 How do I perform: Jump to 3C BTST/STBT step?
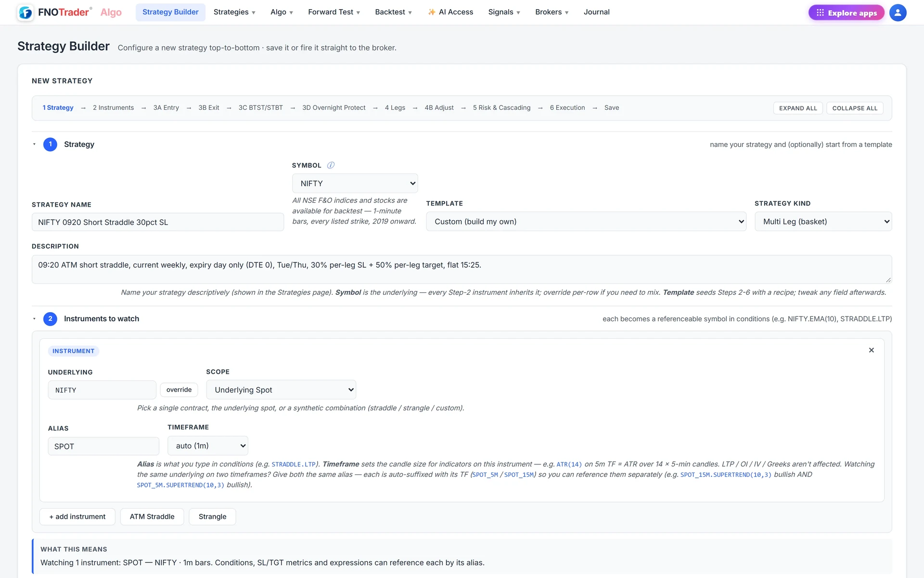pyautogui.click(x=261, y=108)
